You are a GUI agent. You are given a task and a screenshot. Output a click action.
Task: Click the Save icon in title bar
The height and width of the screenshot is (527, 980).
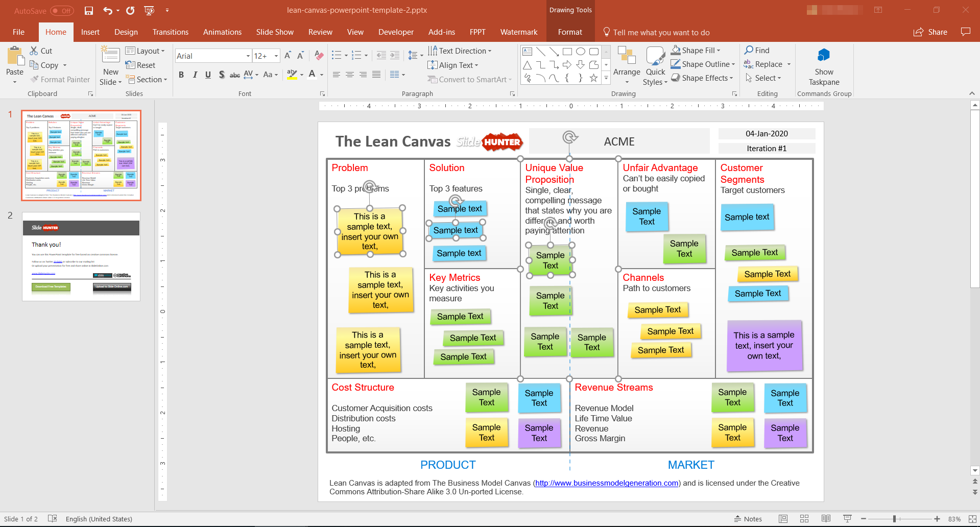click(x=89, y=10)
